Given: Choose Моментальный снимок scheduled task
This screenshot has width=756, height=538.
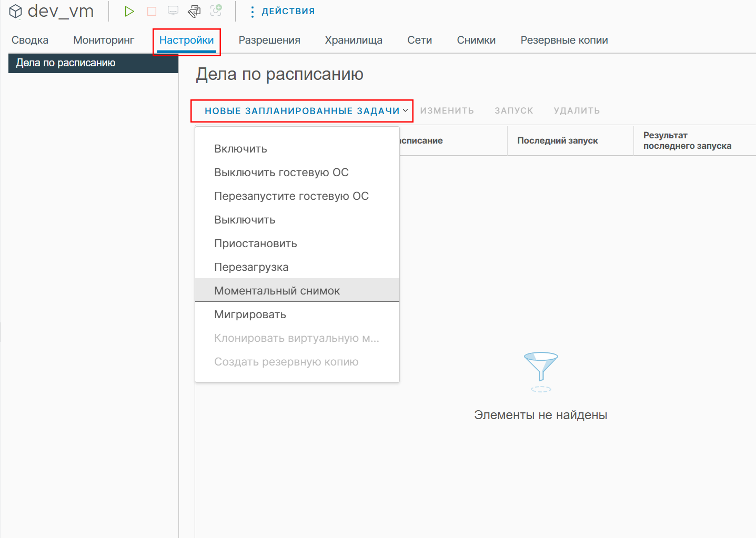Looking at the screenshot, I should (297, 290).
